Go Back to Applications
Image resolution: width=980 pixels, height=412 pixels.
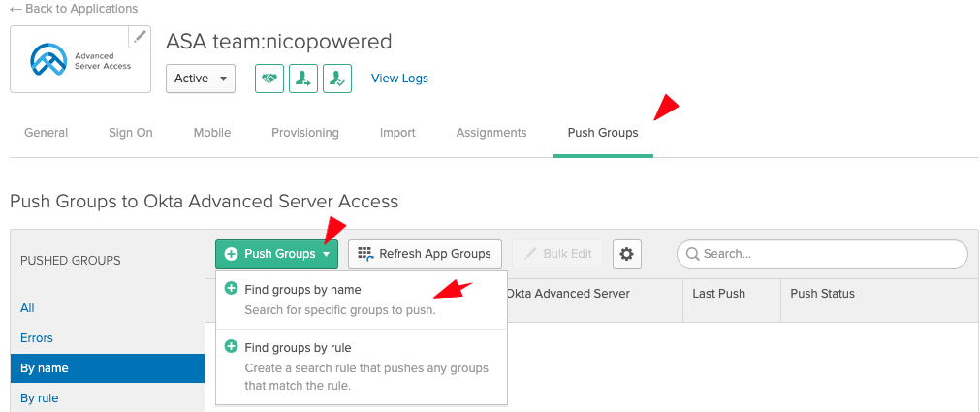[74, 9]
